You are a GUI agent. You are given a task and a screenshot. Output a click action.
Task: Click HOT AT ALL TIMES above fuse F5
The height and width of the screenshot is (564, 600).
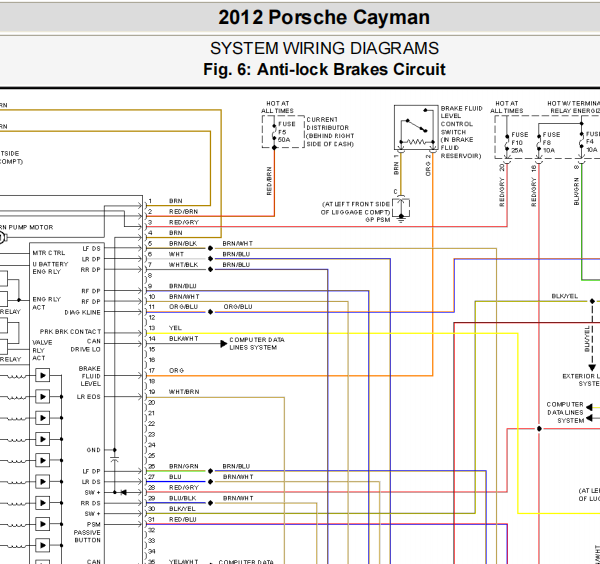point(277,107)
